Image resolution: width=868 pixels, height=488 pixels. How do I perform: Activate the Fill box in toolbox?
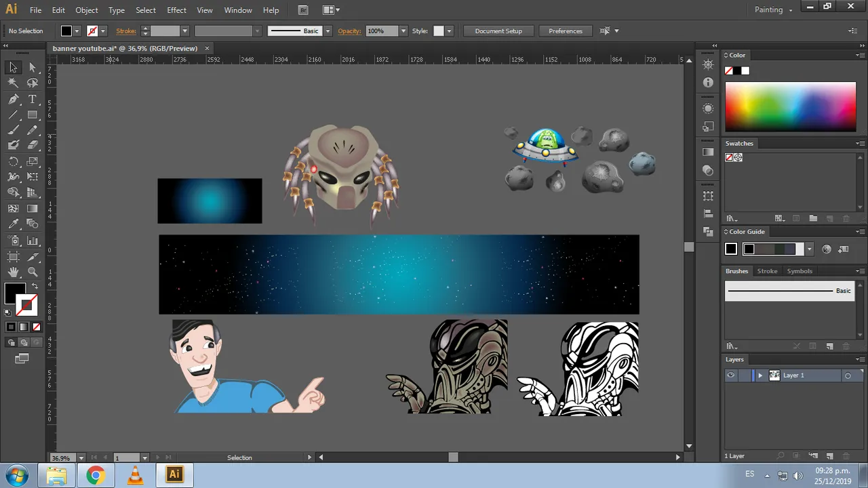pyautogui.click(x=14, y=293)
